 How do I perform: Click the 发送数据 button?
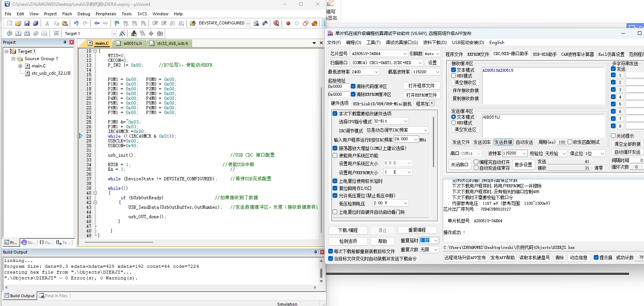click(x=504, y=142)
